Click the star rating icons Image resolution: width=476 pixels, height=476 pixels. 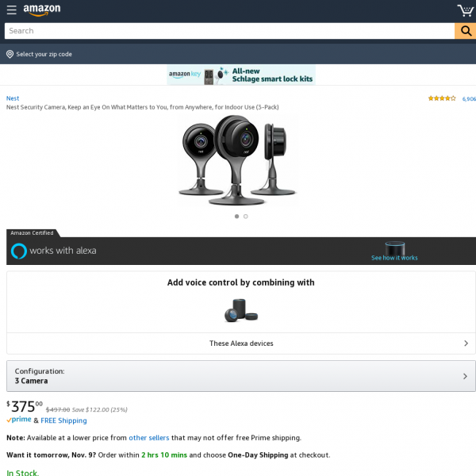pyautogui.click(x=442, y=98)
